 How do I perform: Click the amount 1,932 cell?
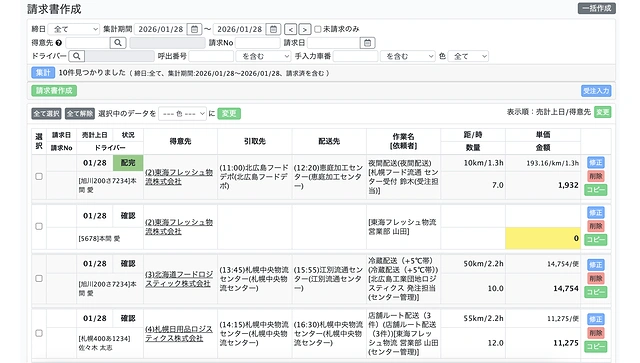tap(543, 185)
